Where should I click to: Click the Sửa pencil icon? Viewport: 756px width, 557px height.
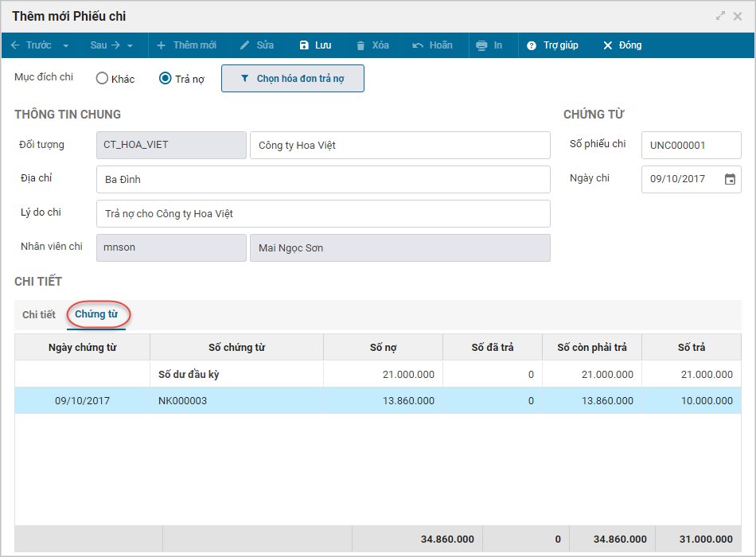(x=244, y=45)
